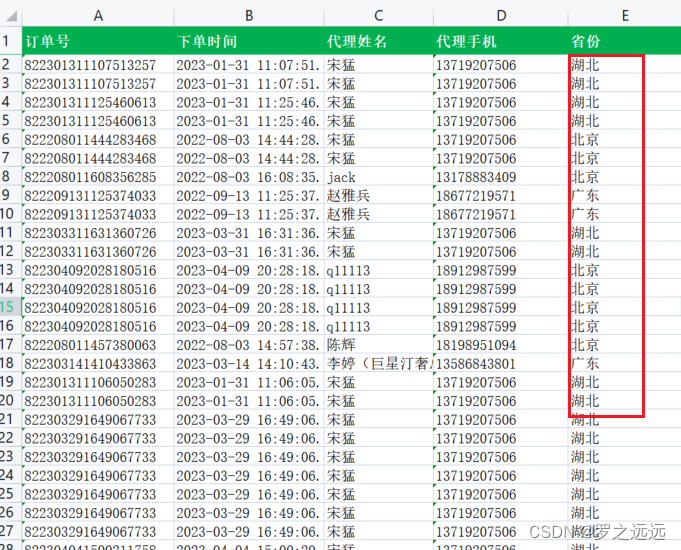Click the 湖北 cell in row 24

[x=625, y=476]
